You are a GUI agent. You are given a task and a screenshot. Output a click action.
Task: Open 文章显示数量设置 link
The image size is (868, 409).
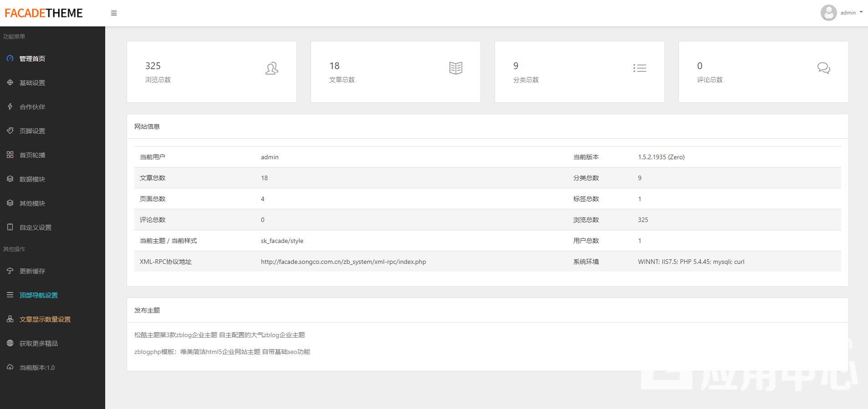point(45,319)
